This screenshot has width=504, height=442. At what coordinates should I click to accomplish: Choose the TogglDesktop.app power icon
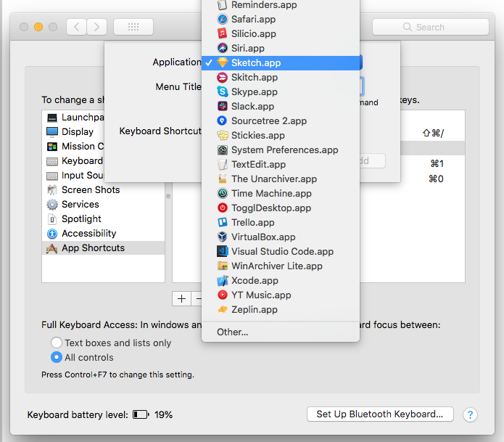222,208
